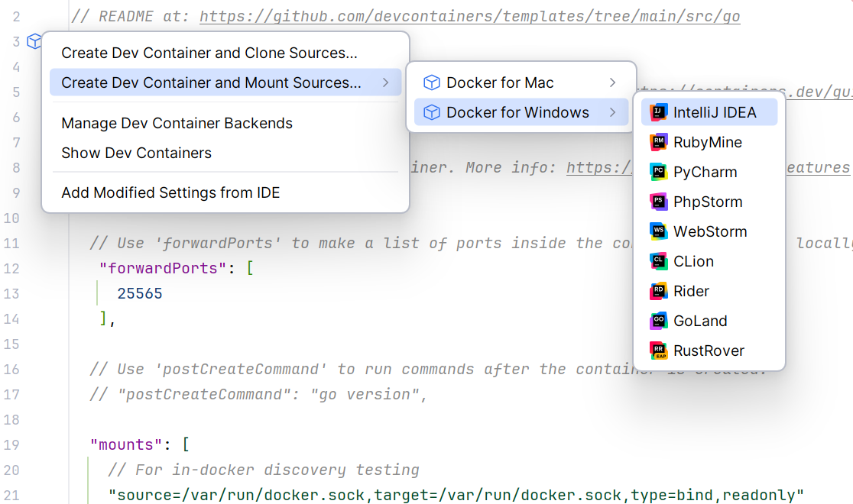Click the postCreateCommand "go version" comment line
The height and width of the screenshot is (504, 853).
click(259, 394)
